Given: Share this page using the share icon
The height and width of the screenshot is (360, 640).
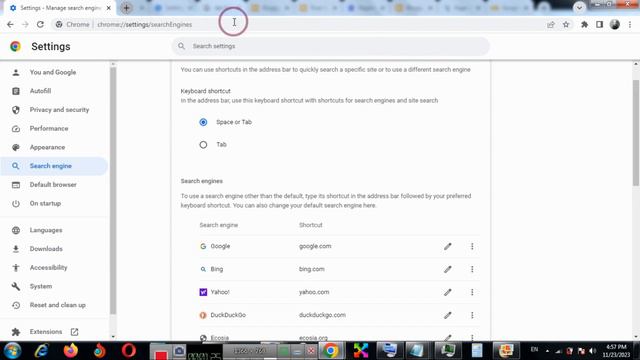Looking at the screenshot, I should coord(551,24).
